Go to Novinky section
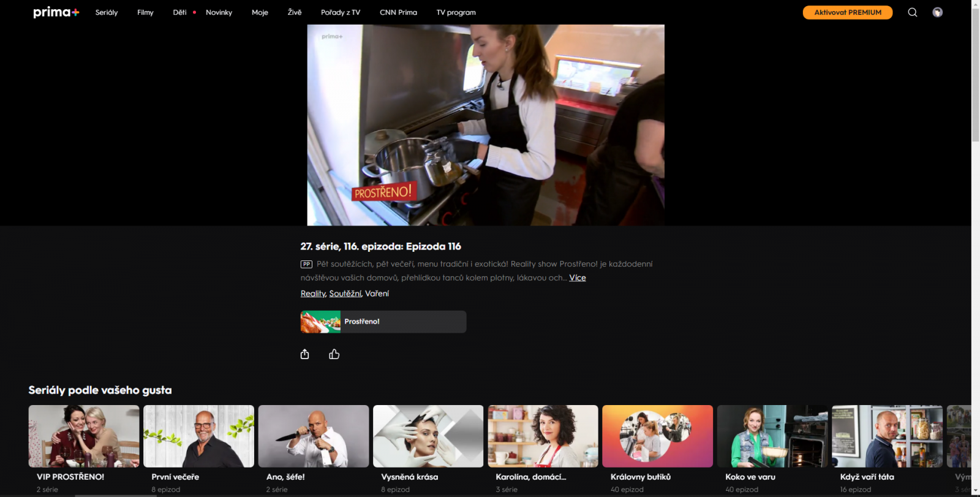 click(219, 12)
